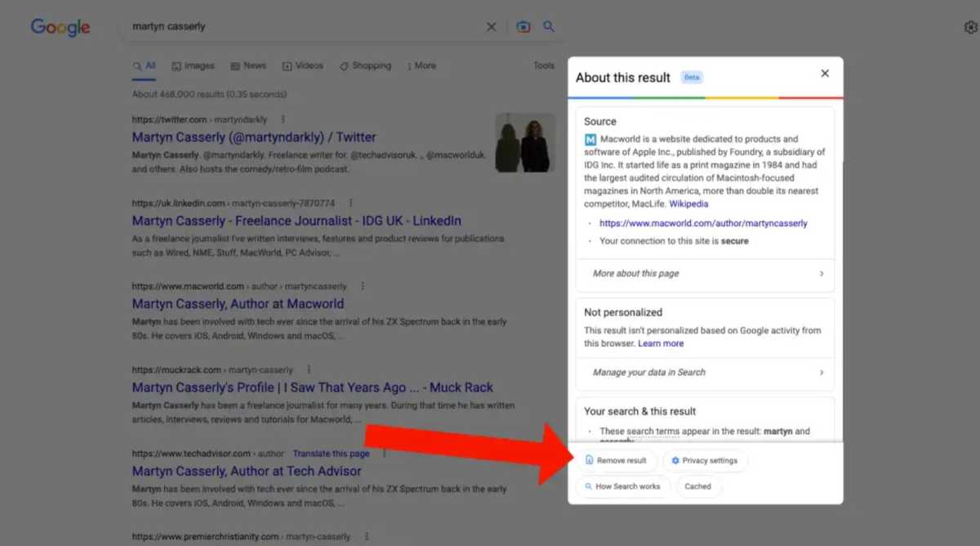
Task: Clear the search box with X icon
Action: [492, 27]
